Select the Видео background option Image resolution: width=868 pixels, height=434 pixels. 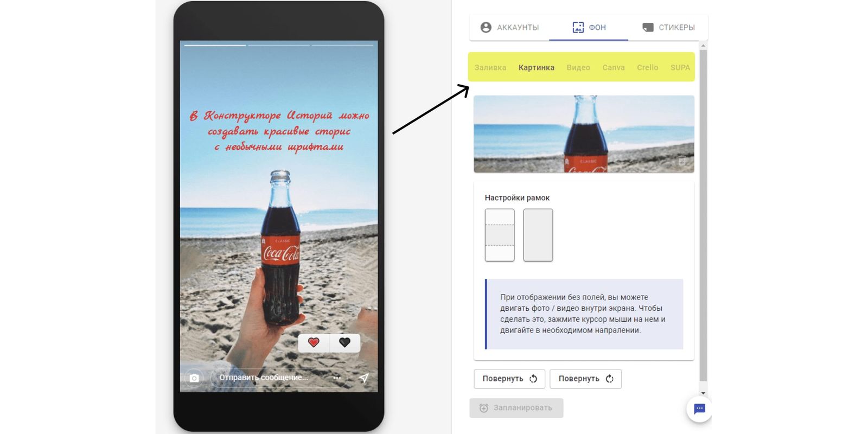tap(578, 67)
